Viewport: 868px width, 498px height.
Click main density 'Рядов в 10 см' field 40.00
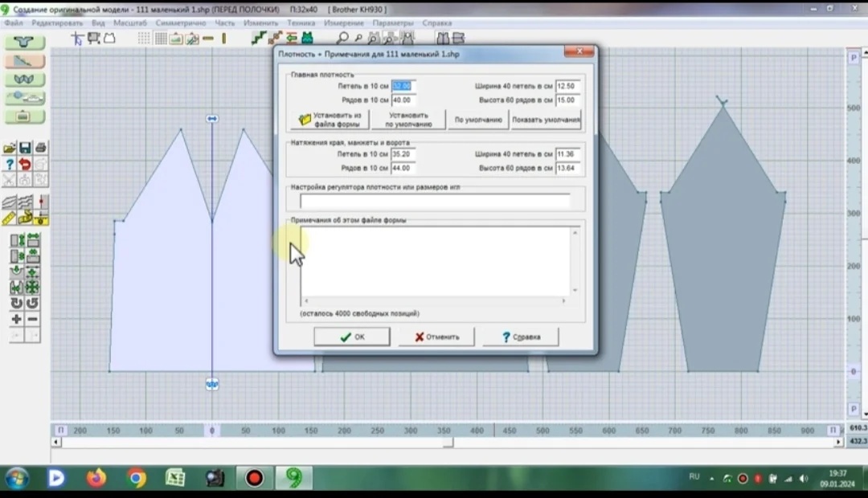pyautogui.click(x=403, y=100)
